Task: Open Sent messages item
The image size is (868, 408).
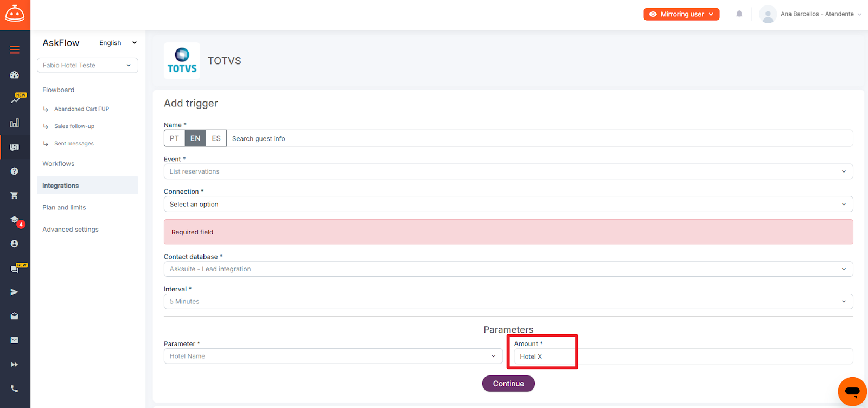Action: [x=74, y=144]
